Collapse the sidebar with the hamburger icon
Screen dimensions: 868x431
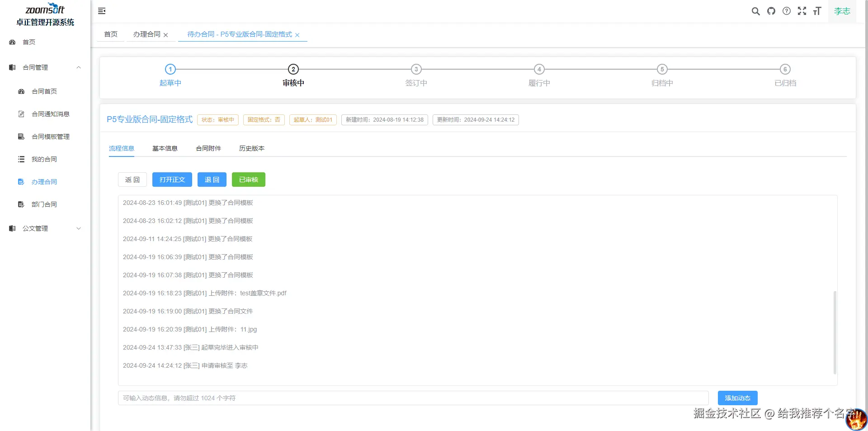coord(102,11)
